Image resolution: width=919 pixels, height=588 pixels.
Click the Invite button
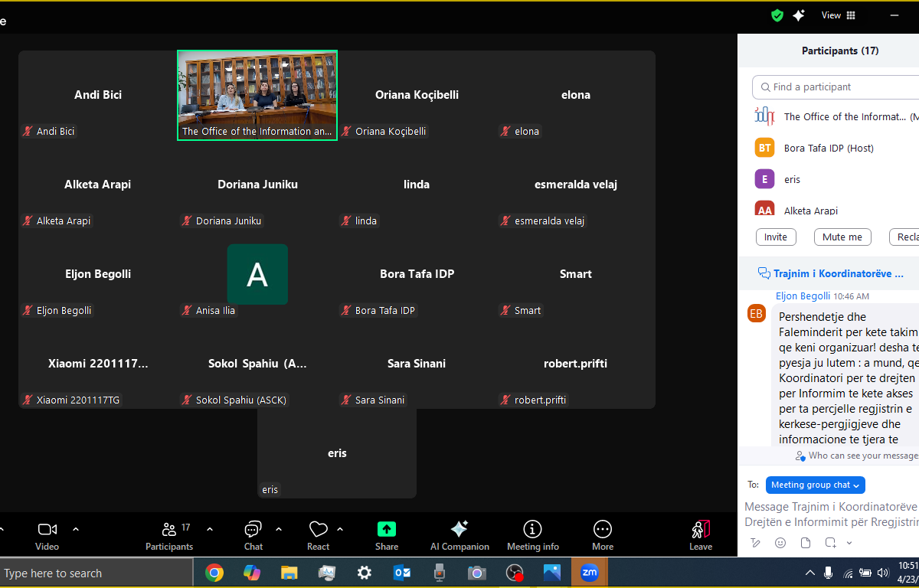[x=776, y=237]
